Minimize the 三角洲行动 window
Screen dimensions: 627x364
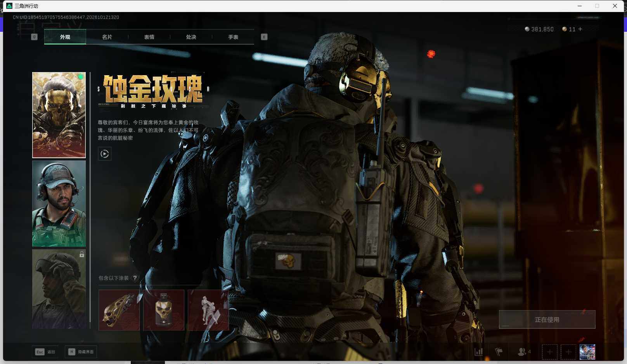(580, 6)
